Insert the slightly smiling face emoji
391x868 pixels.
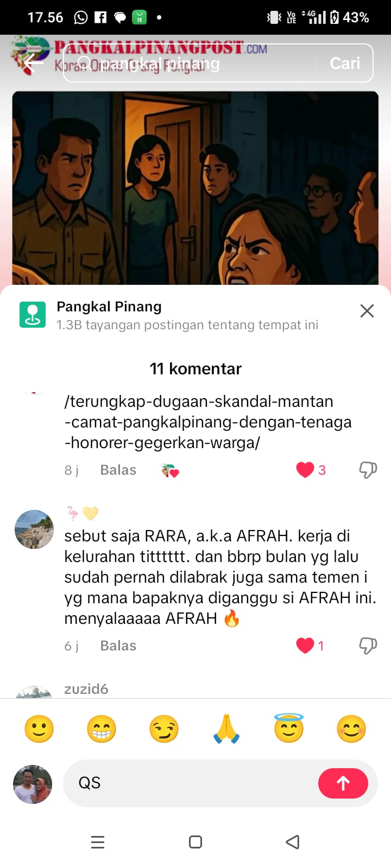point(39,729)
